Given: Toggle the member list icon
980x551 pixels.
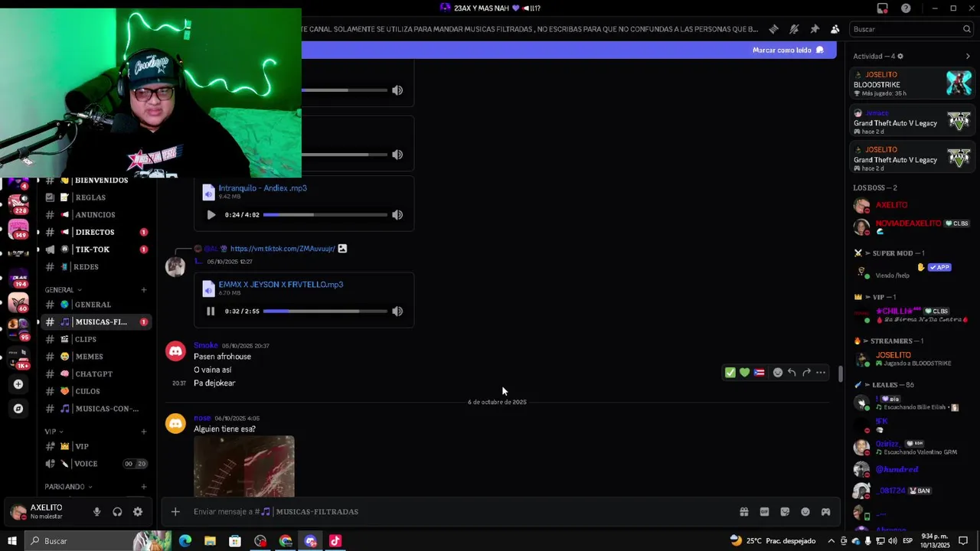Looking at the screenshot, I should pos(835,29).
